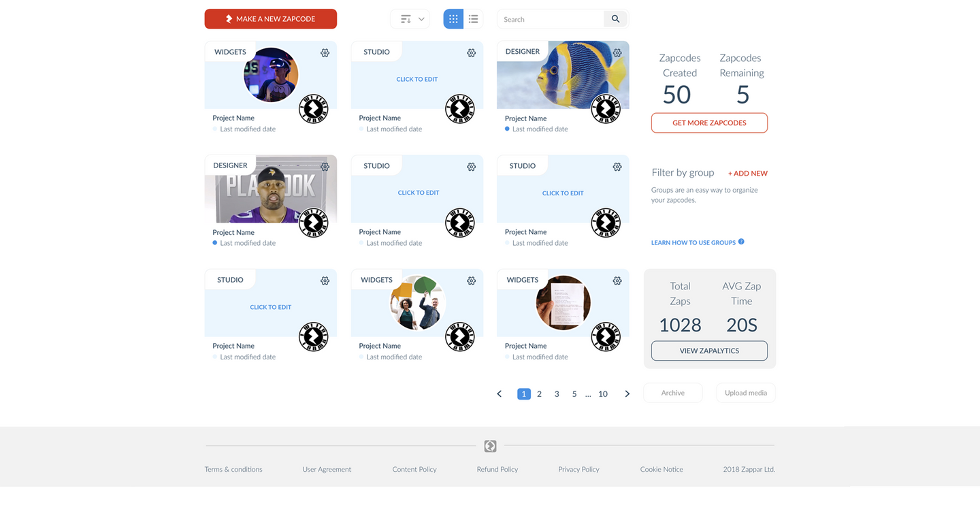Screen dimensions: 980x531
Task: Click the zapcode icon on the first STUDIO card
Action: pos(461,108)
